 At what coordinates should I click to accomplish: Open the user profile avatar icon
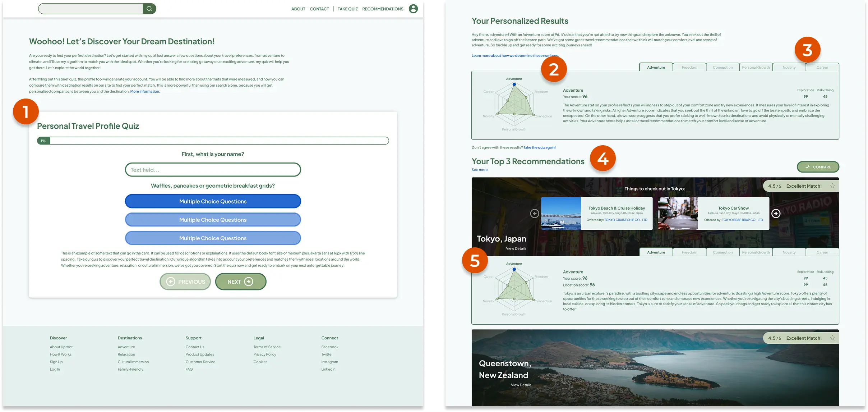click(413, 9)
